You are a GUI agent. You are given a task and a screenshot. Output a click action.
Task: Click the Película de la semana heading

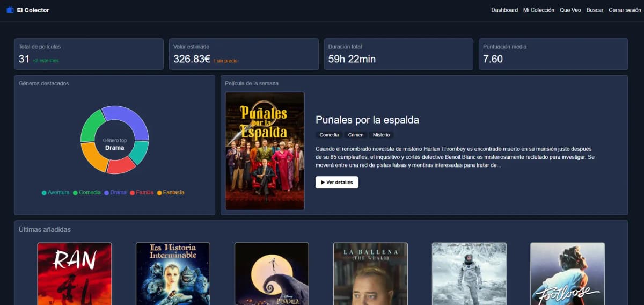pyautogui.click(x=252, y=83)
